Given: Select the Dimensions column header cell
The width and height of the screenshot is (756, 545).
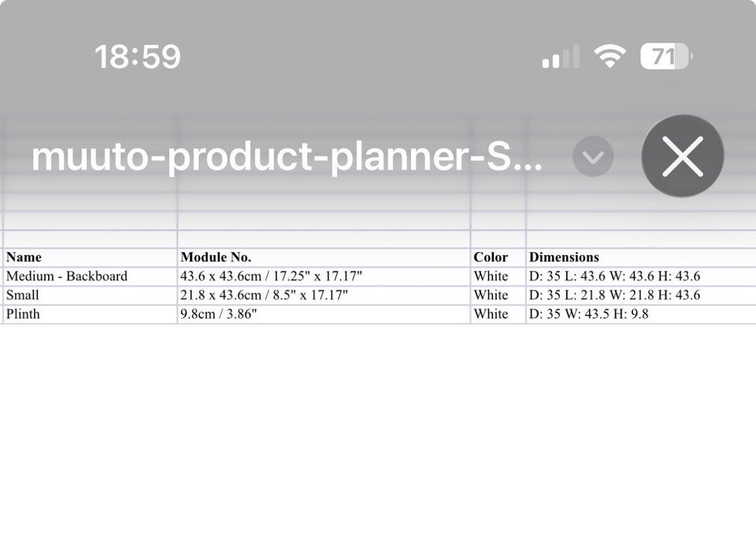Looking at the screenshot, I should tap(564, 258).
